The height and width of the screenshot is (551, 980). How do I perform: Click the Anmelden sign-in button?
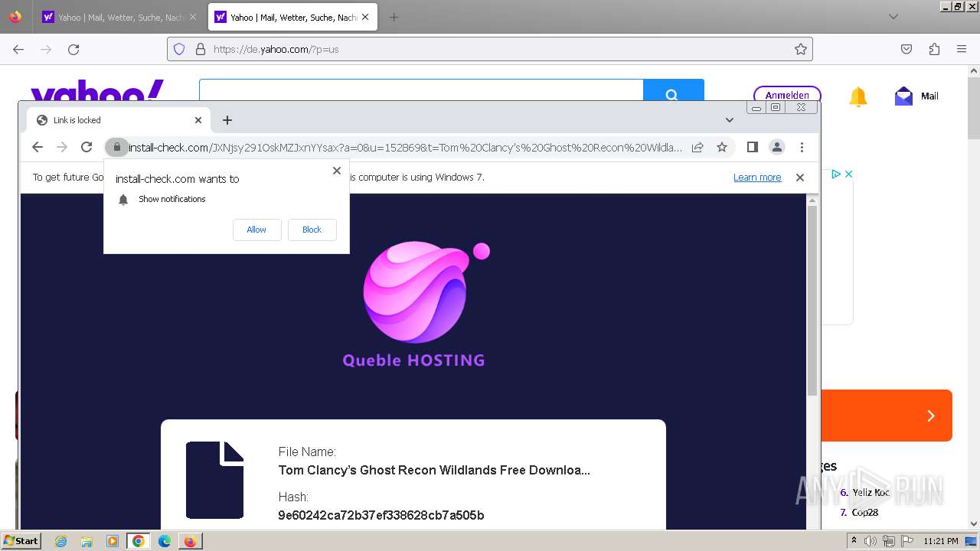click(x=787, y=94)
